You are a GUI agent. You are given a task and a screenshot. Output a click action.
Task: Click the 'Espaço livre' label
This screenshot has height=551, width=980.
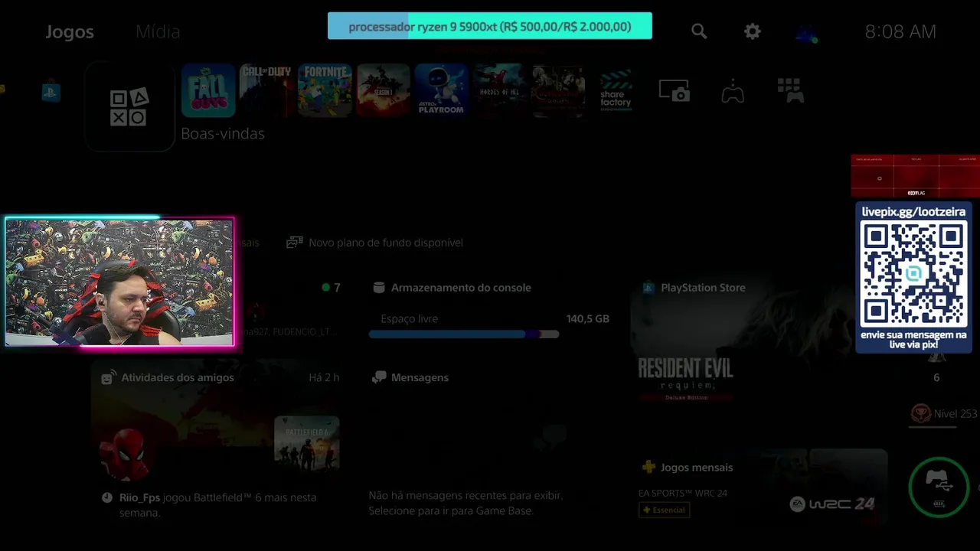(x=410, y=318)
